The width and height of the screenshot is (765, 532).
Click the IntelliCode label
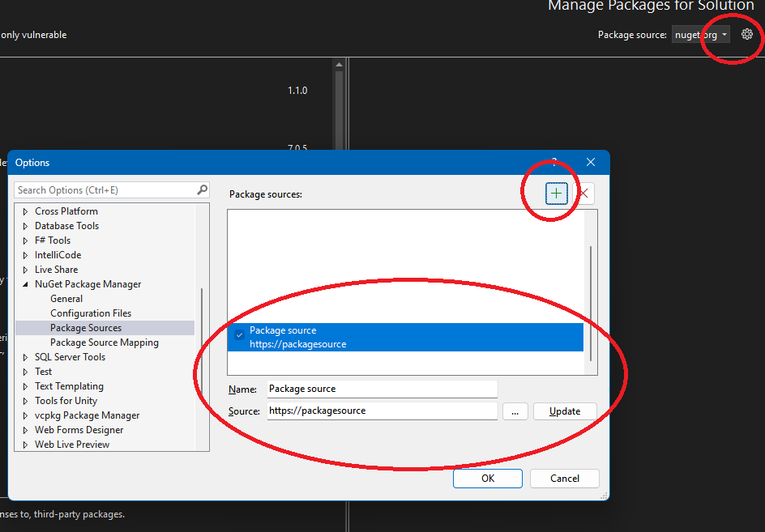coord(58,254)
